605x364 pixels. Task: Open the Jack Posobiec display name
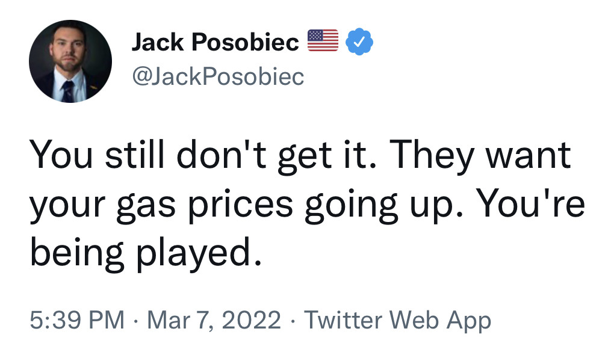[215, 43]
